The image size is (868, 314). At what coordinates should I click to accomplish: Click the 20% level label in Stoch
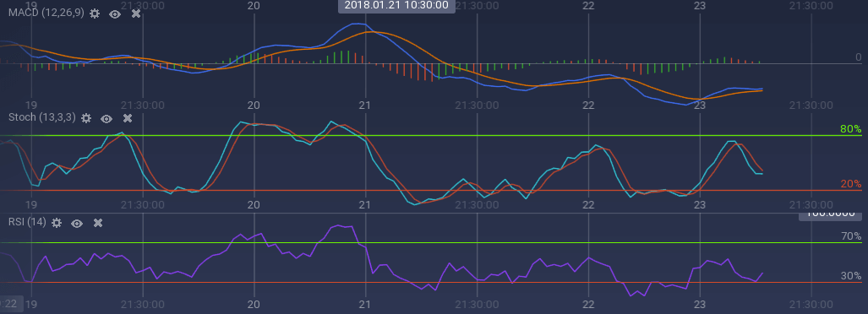[x=851, y=184]
